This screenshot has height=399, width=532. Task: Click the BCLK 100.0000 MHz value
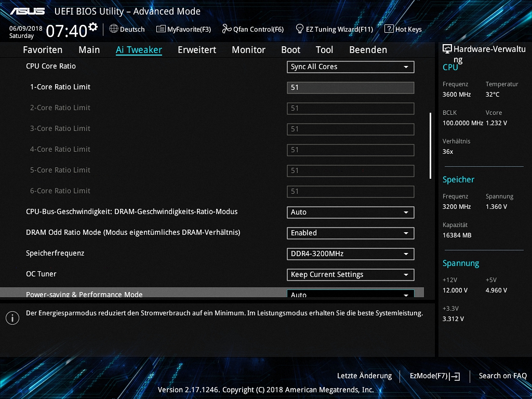coord(463,123)
